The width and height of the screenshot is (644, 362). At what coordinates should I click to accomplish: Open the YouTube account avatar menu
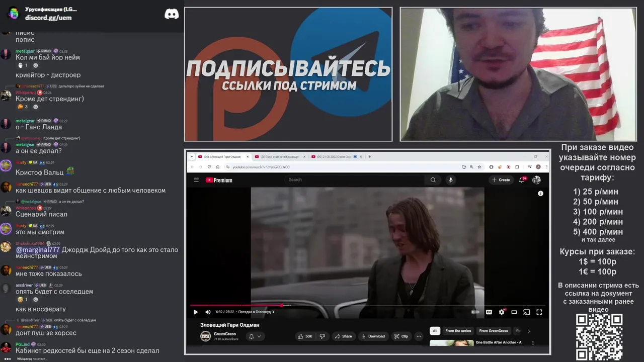pyautogui.click(x=537, y=180)
